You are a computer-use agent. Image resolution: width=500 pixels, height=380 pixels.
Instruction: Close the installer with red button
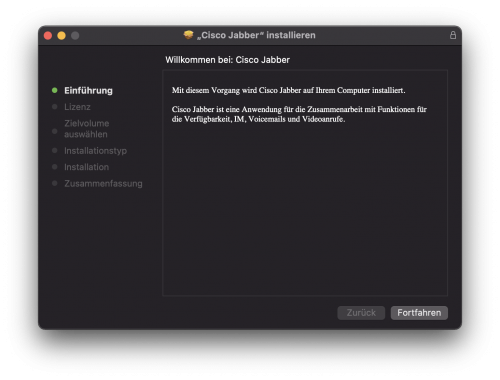48,36
